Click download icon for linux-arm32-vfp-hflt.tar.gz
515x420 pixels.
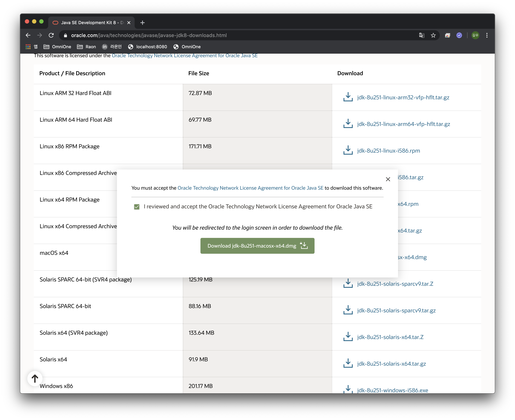click(348, 97)
